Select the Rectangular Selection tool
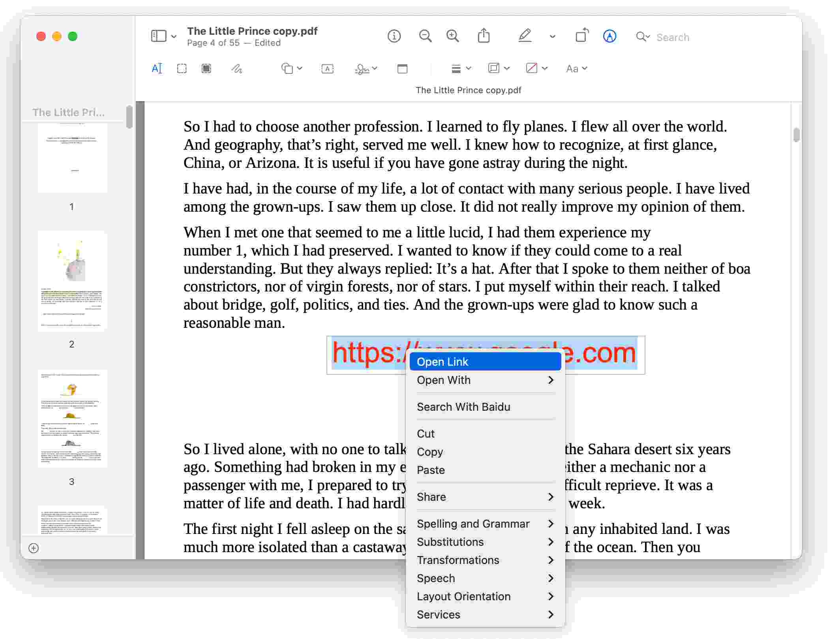840x639 pixels. (x=182, y=68)
